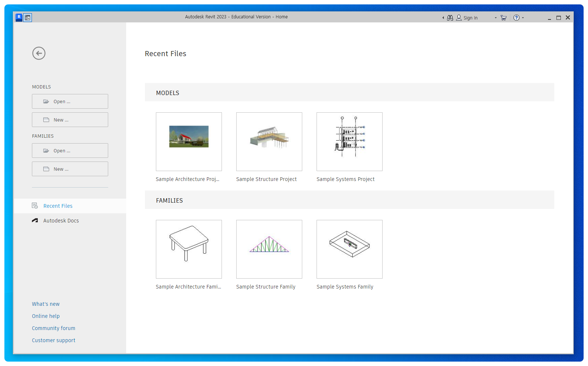
Task: Click the 'Sample Architecture Fami...' label
Action: coord(189,287)
